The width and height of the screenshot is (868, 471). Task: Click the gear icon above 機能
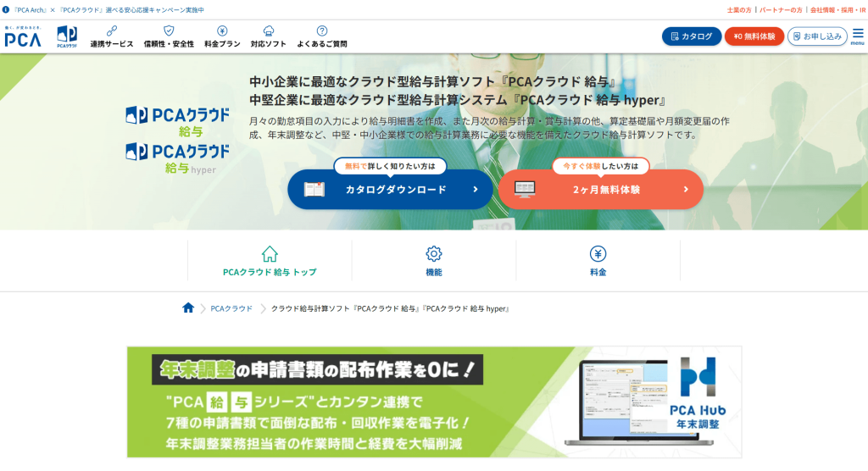pyautogui.click(x=434, y=253)
